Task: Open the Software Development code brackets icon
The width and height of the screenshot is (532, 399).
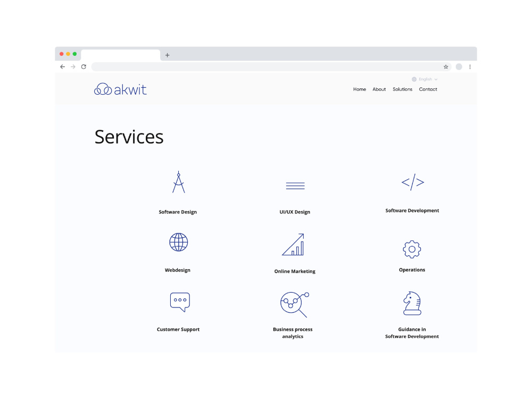Action: point(413,182)
